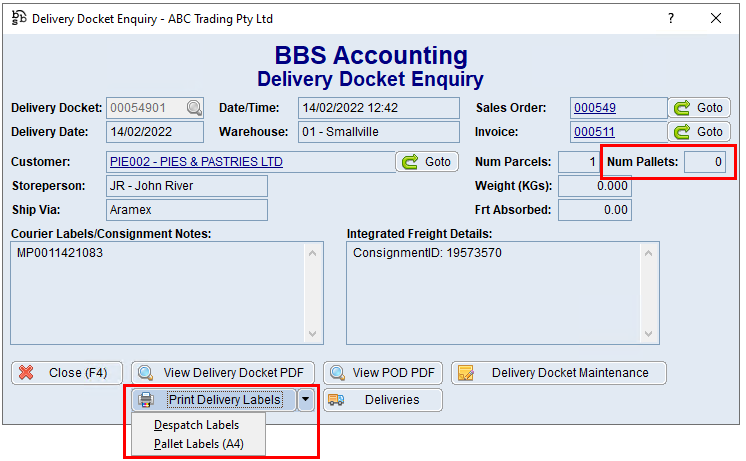
Task: Click the View POD PDF button
Action: coord(382,373)
